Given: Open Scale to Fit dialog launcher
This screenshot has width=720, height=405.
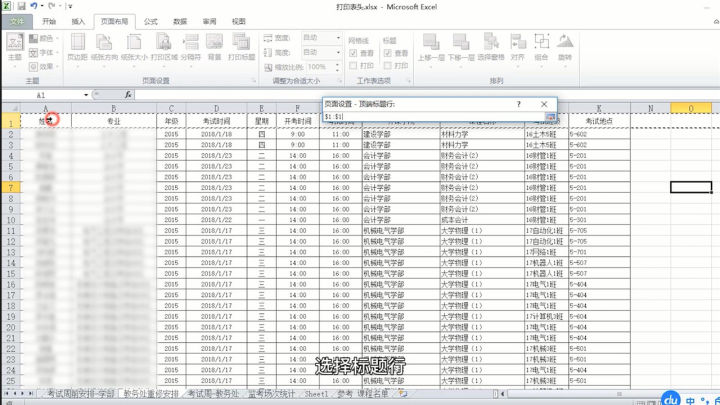Looking at the screenshot, I should pos(340,81).
